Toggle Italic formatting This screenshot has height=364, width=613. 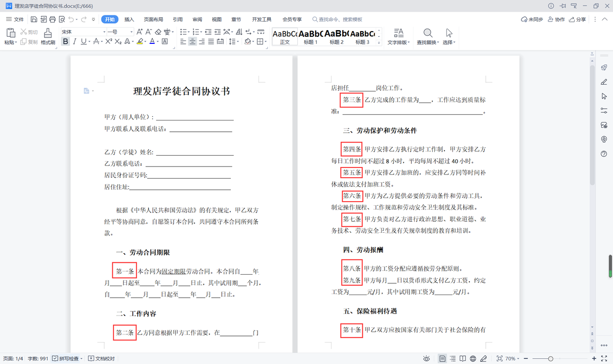(x=75, y=42)
